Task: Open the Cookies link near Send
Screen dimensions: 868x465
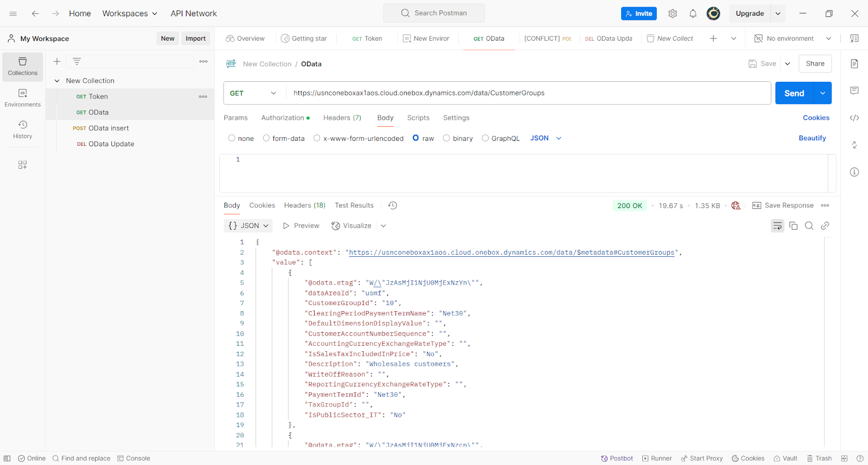Action: point(816,118)
